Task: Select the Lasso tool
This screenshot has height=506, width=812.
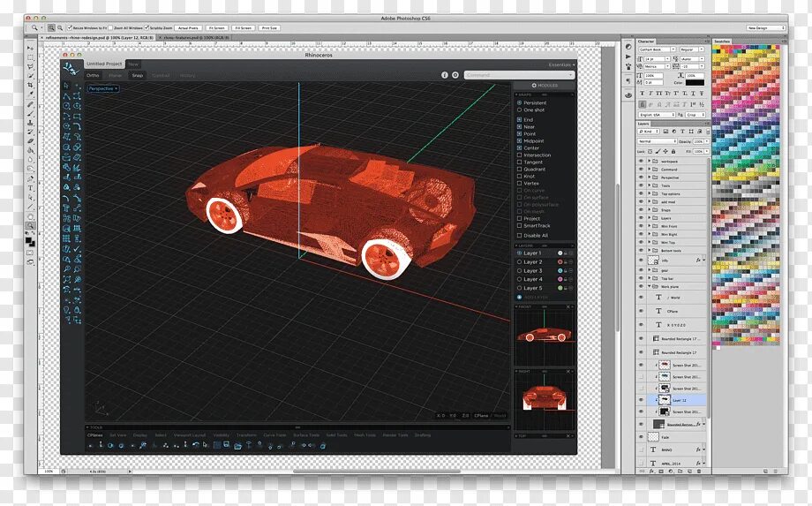Action: coord(30,66)
